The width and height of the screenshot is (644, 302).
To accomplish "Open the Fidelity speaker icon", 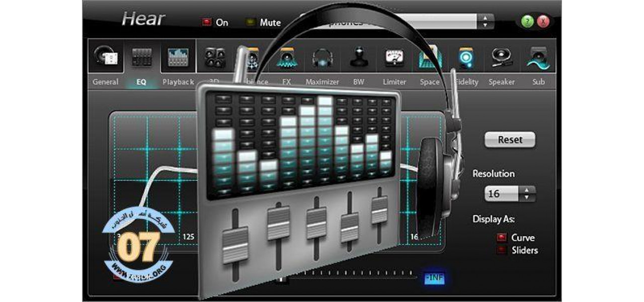I will tap(466, 58).
